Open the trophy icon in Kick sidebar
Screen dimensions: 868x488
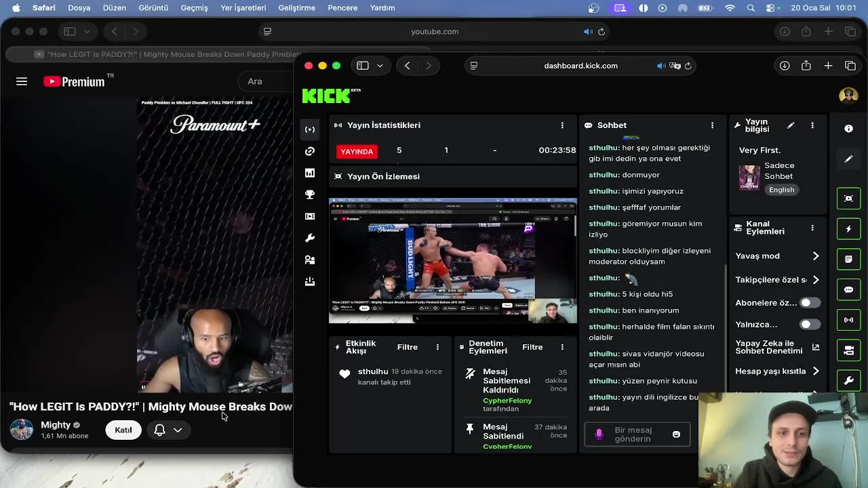(310, 195)
